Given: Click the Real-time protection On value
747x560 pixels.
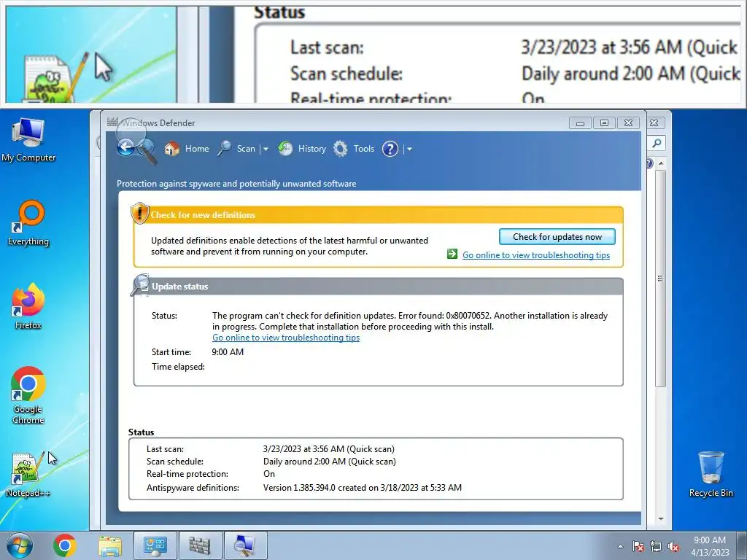Looking at the screenshot, I should click(269, 474).
